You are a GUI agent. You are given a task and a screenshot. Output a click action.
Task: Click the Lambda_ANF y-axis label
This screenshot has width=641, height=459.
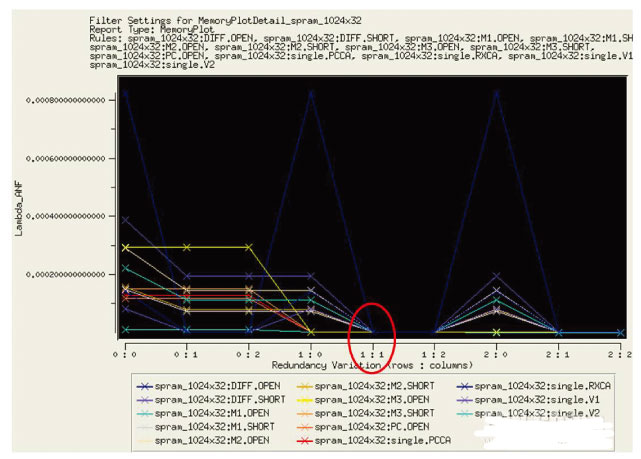point(18,208)
